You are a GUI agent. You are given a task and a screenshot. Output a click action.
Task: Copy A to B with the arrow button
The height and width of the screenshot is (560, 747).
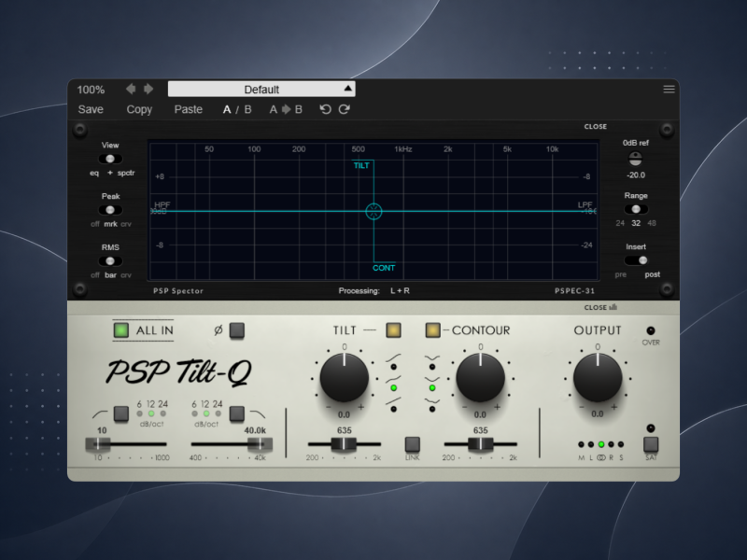pyautogui.click(x=286, y=109)
